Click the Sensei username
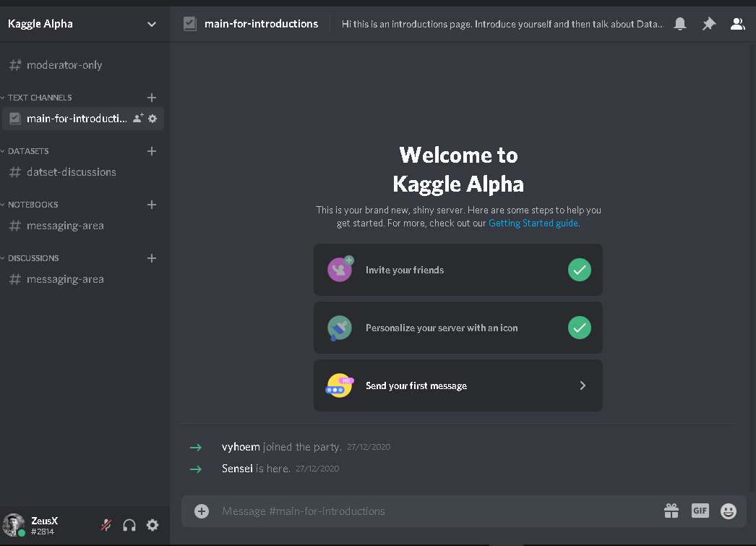Screen dimensions: 756x546 coord(237,469)
